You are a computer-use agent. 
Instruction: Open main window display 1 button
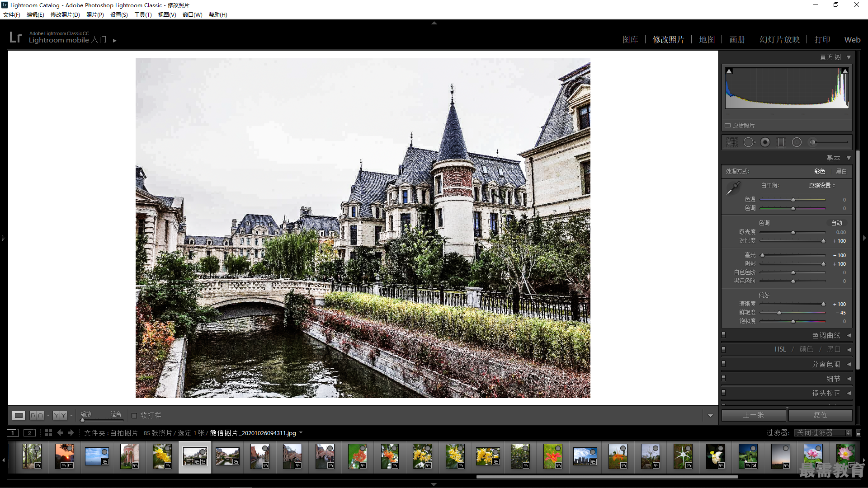point(13,433)
